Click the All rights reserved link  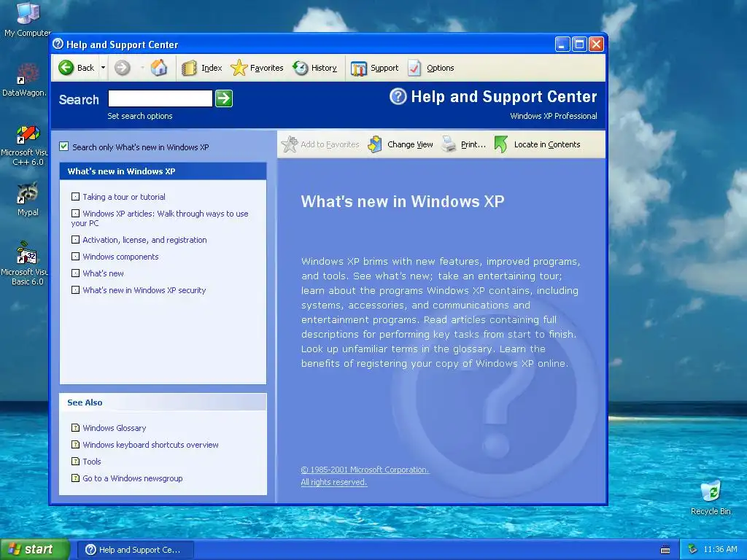334,482
